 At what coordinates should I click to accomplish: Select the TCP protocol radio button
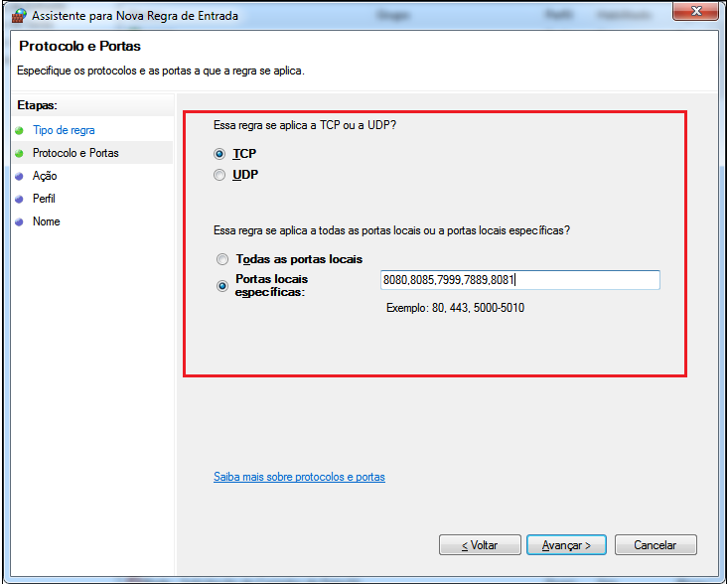tap(219, 154)
